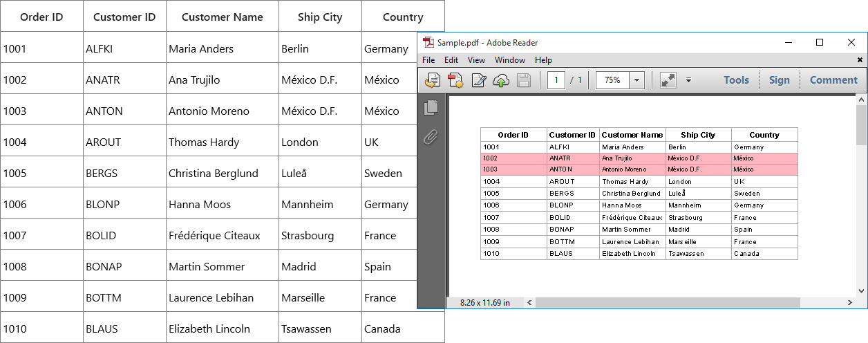Open the Tools pane
Screen dimensions: 868x343
736,80
